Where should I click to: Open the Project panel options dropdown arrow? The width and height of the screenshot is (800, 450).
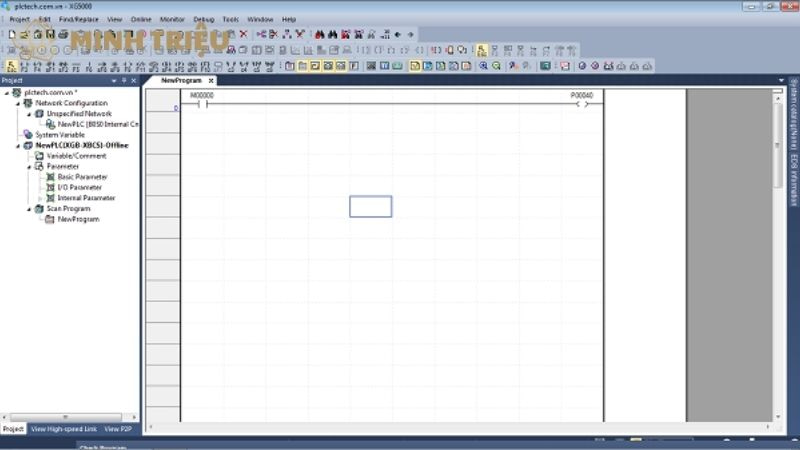pyautogui.click(x=112, y=81)
